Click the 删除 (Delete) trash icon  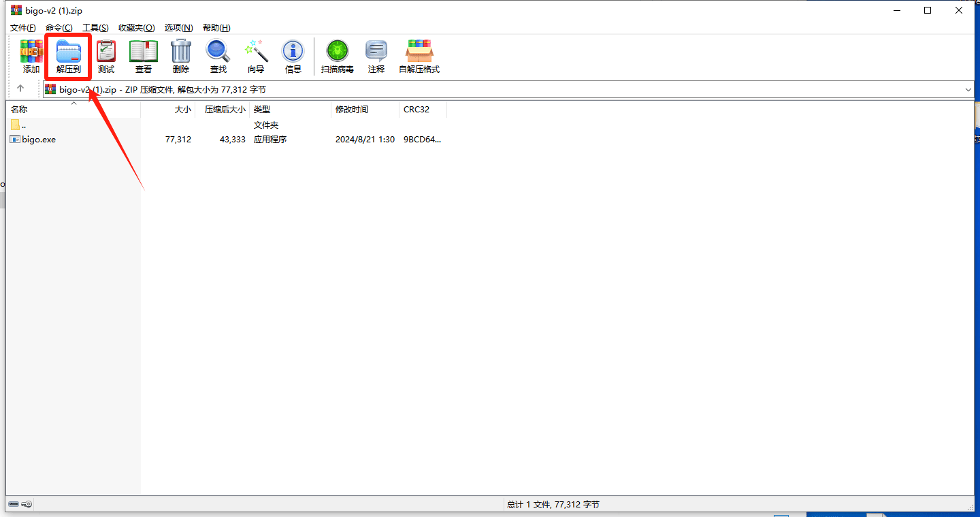point(181,52)
